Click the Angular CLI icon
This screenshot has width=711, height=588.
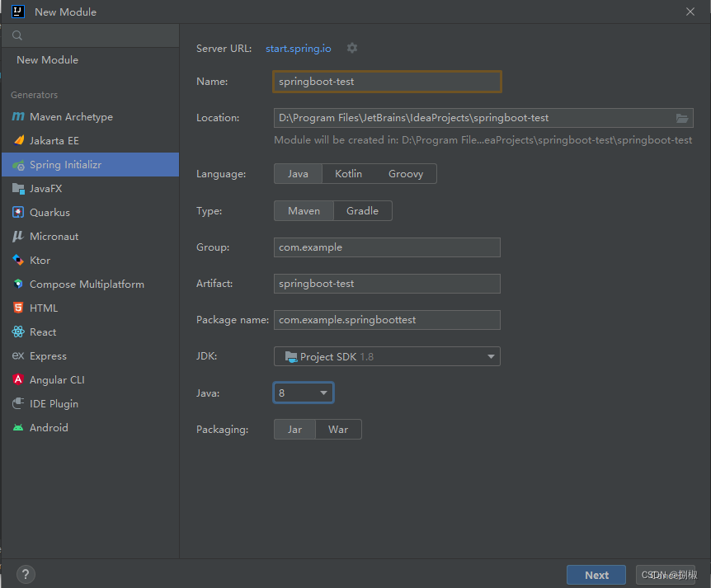click(x=18, y=379)
